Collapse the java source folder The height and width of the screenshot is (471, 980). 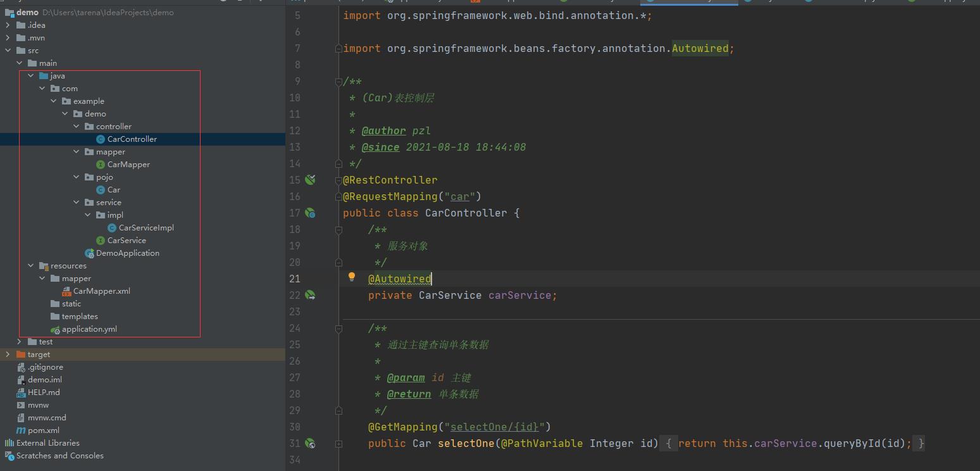pyautogui.click(x=30, y=76)
